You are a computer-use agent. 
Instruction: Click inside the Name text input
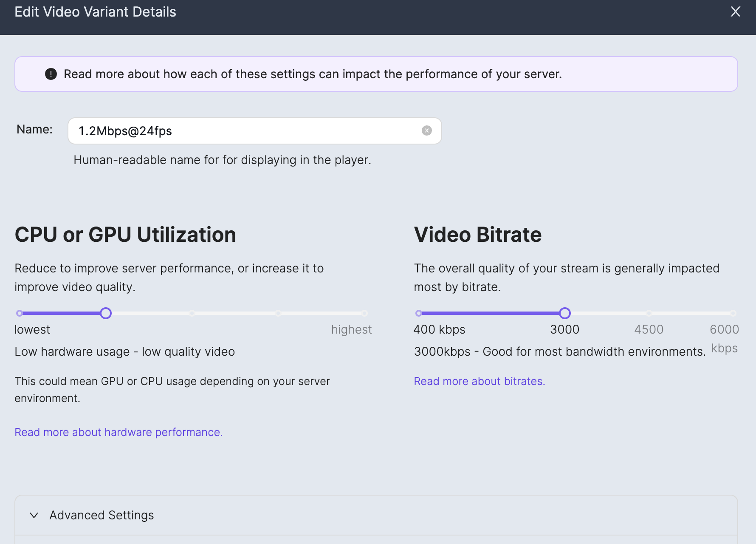click(246, 131)
